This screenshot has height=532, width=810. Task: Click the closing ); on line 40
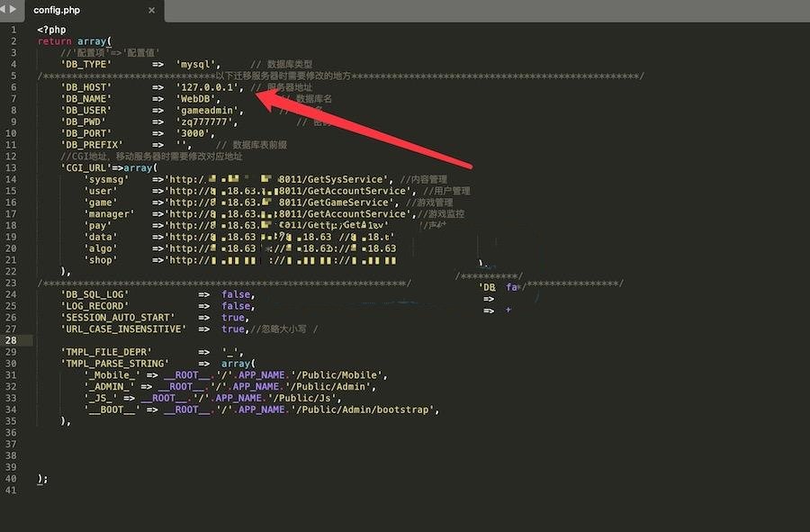[x=42, y=479]
